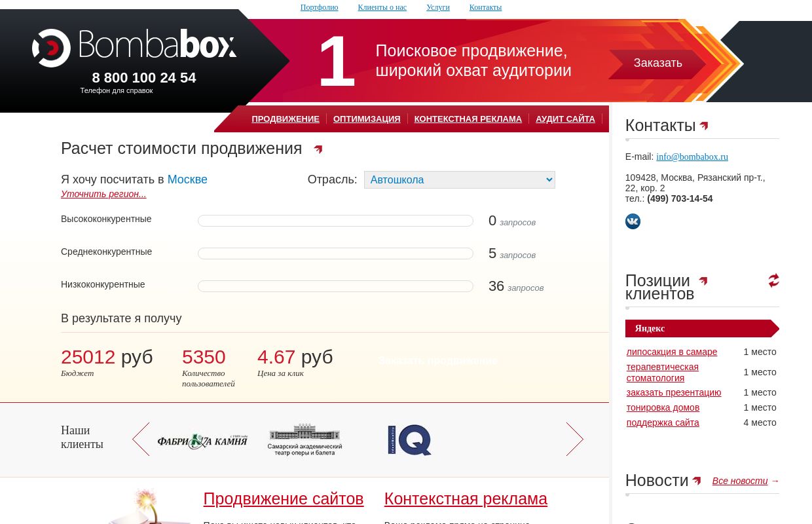Viewport: 812px width, 524px height.
Task: Open the КОНТЕКСТНАЯ РЕКЛАМА navigation item
Action: (468, 119)
